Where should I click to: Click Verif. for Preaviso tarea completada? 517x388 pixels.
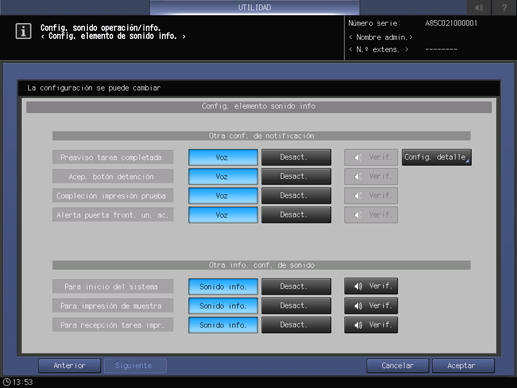[x=371, y=157]
